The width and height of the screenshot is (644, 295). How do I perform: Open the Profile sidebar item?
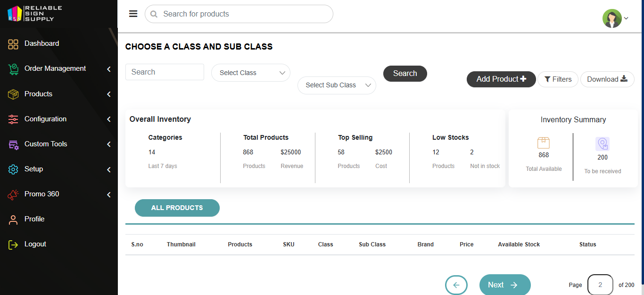(x=34, y=219)
